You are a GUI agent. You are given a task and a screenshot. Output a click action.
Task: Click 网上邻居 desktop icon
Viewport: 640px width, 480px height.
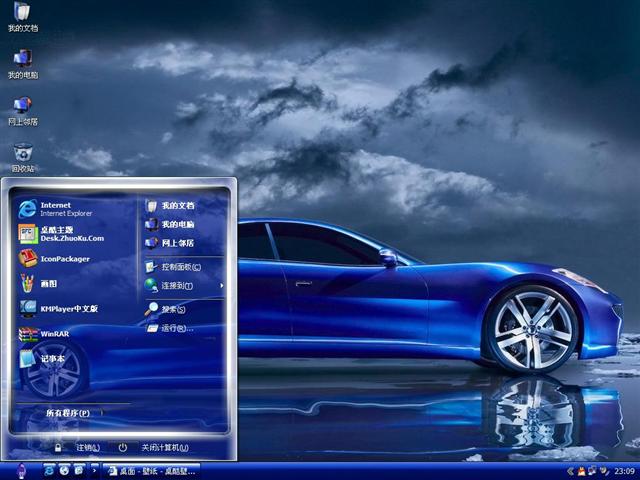click(x=22, y=110)
